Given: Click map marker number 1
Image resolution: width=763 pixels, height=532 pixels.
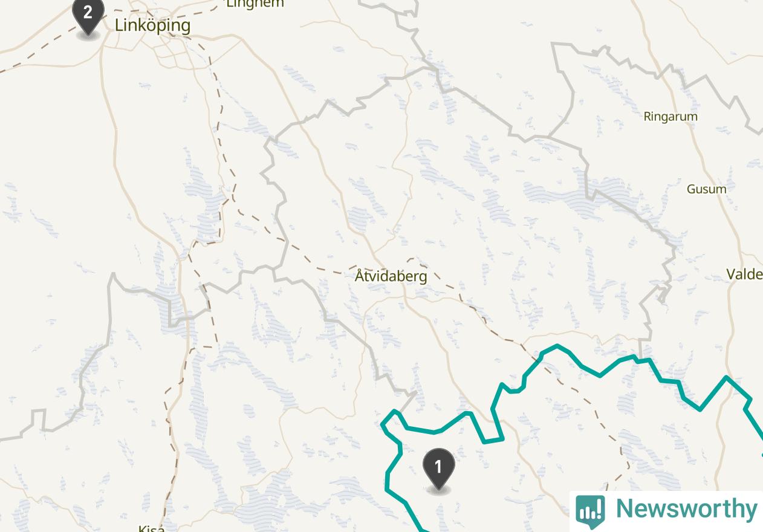Looking at the screenshot, I should tap(438, 469).
